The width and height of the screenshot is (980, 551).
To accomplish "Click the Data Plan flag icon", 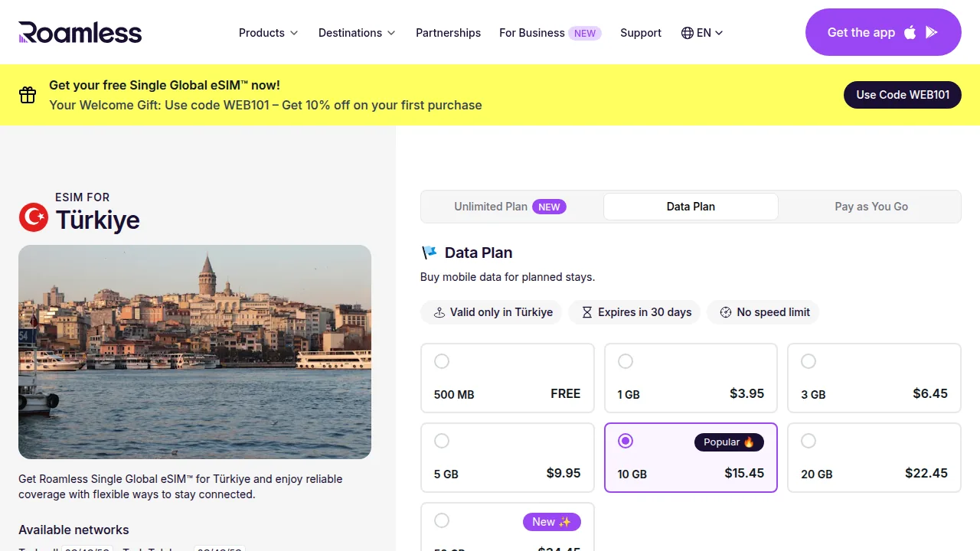I will [429, 253].
